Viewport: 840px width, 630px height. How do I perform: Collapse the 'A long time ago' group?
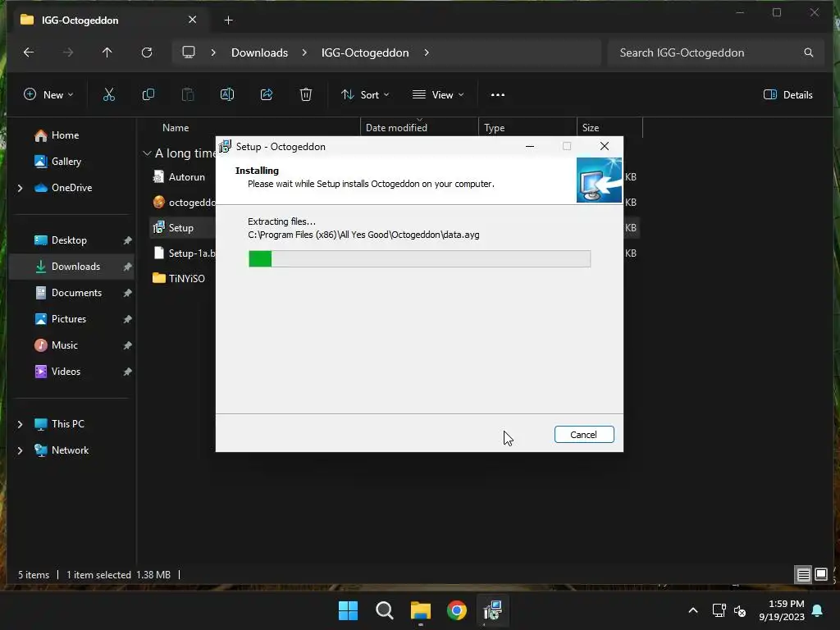click(147, 153)
